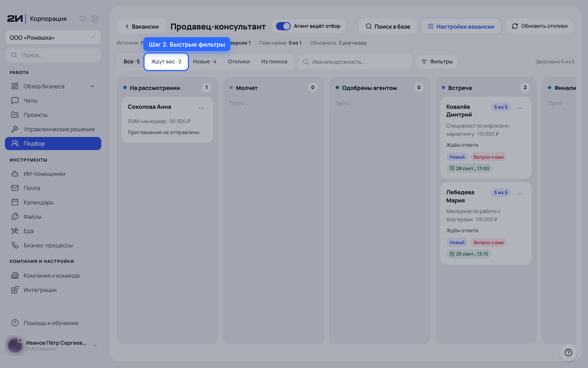Click the Имя или должность search field
The height and width of the screenshot is (368, 588).
tap(355, 62)
